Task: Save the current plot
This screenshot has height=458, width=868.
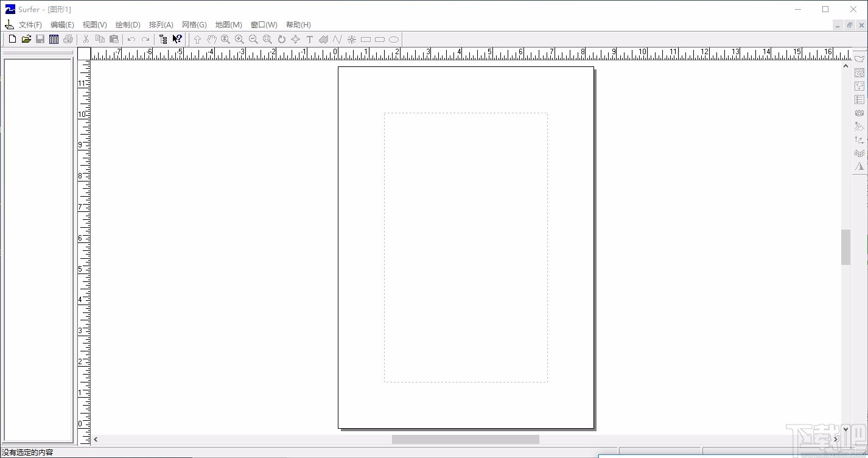Action: pyautogui.click(x=40, y=39)
